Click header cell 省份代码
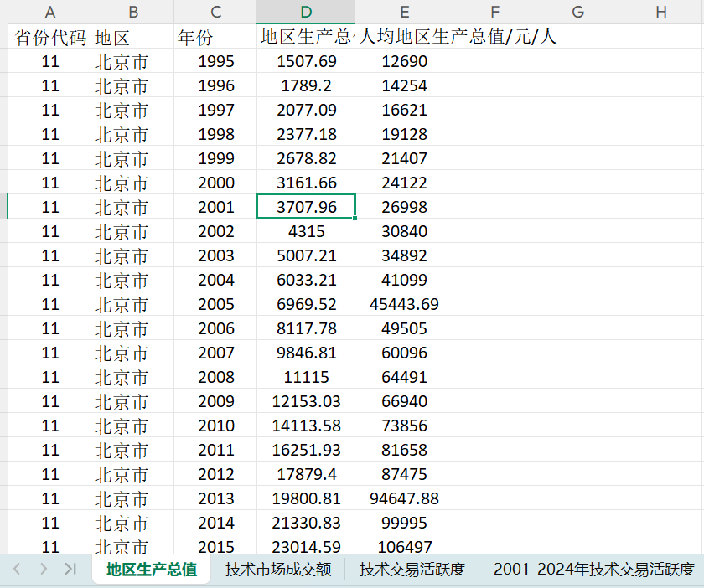 (x=49, y=37)
